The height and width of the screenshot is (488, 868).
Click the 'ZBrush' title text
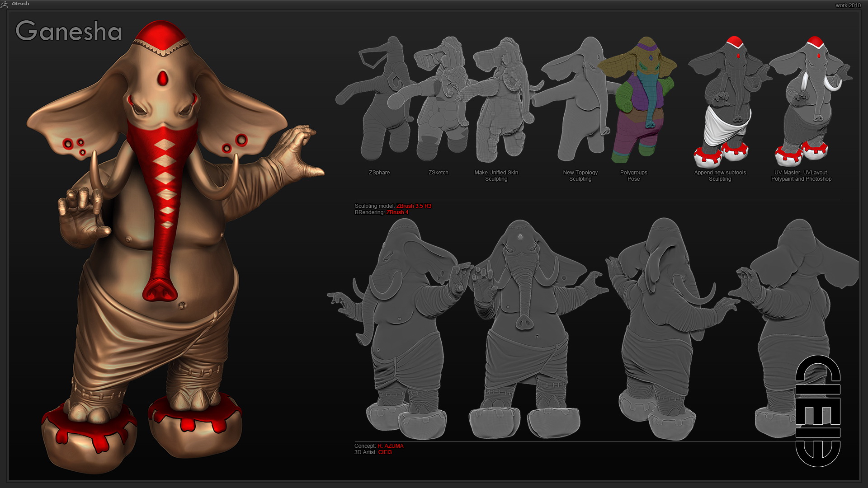20,4
